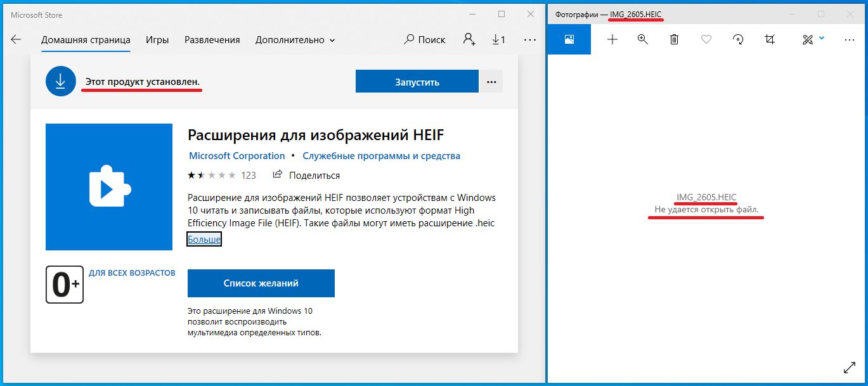Zoom in using the Photos magnifier
The width and height of the screenshot is (868, 386).
point(643,39)
